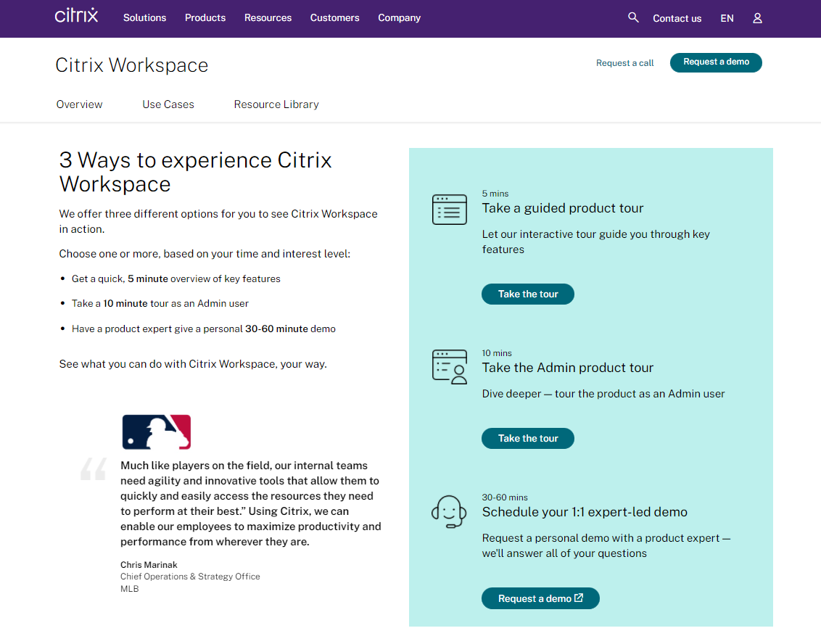
Task: Click the Citrix Workspace page title
Action: coord(132,65)
